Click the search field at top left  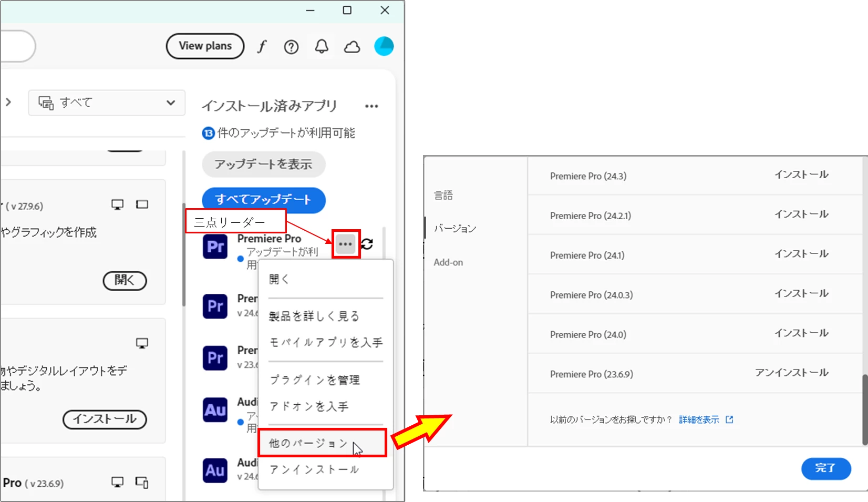click(x=17, y=46)
